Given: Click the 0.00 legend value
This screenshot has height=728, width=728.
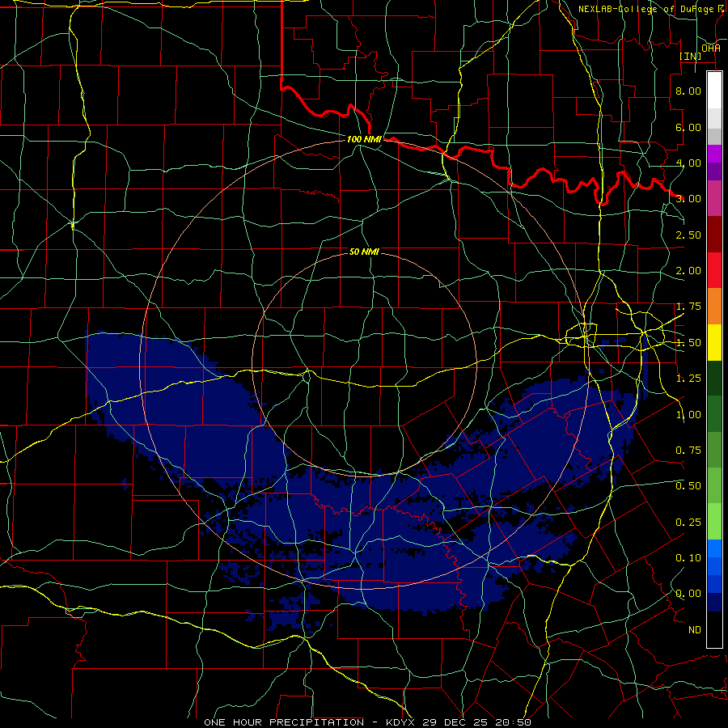Looking at the screenshot, I should 688,594.
